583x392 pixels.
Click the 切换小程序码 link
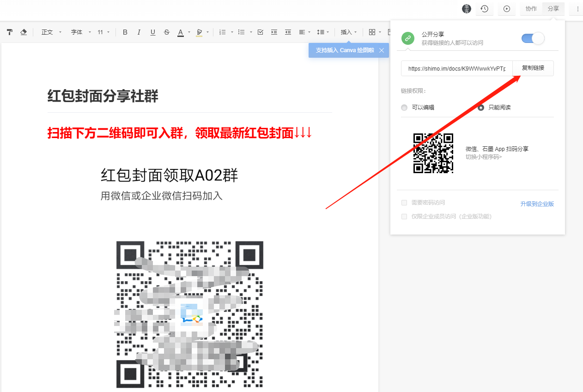[x=484, y=157]
